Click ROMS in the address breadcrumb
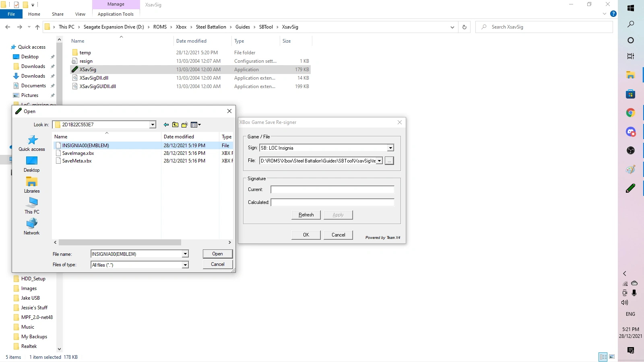This screenshot has width=644, height=362. pyautogui.click(x=160, y=27)
